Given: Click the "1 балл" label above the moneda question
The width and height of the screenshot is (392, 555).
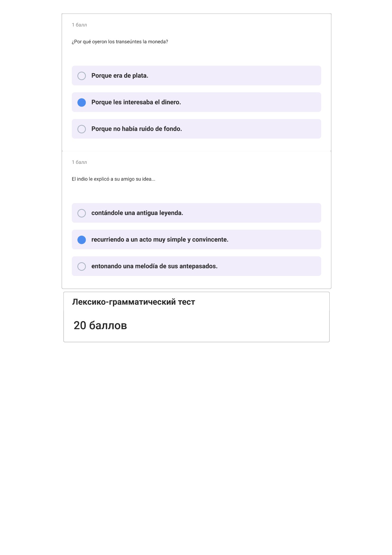Looking at the screenshot, I should [79, 25].
